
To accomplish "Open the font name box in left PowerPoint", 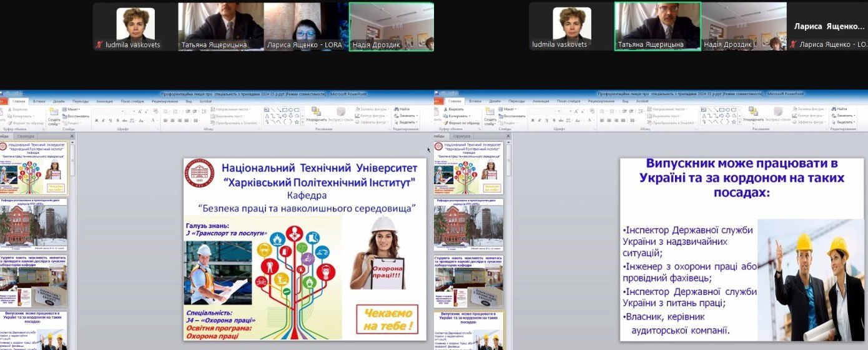I will [x=108, y=111].
